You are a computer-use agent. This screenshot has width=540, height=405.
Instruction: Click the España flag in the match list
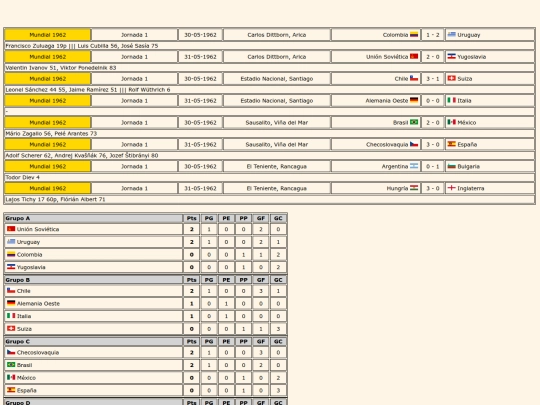point(451,144)
